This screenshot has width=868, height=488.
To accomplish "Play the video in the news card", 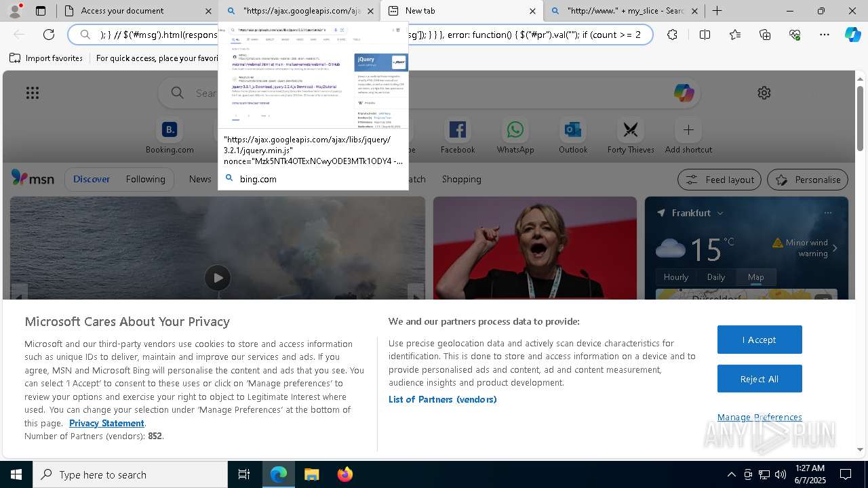I will (218, 278).
